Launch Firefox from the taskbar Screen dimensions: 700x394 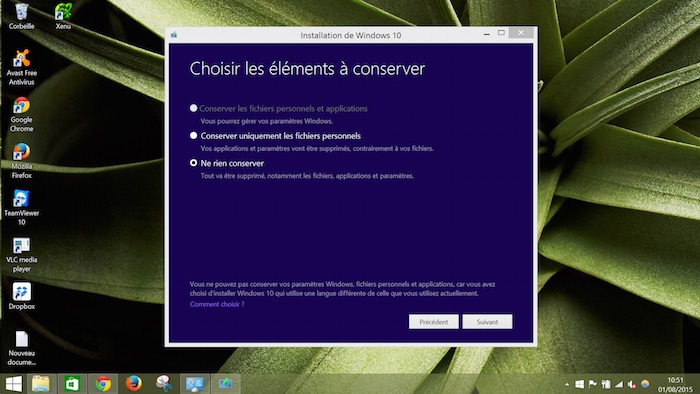133,384
